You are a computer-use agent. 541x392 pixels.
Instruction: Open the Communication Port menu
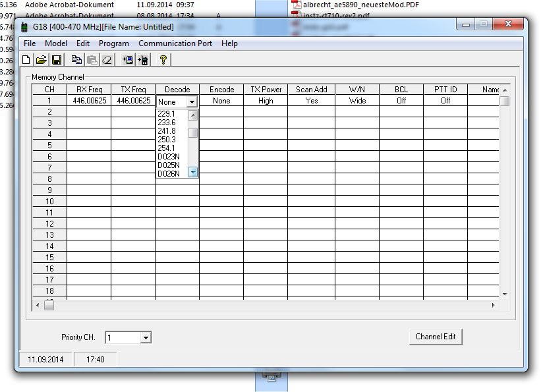pos(175,43)
